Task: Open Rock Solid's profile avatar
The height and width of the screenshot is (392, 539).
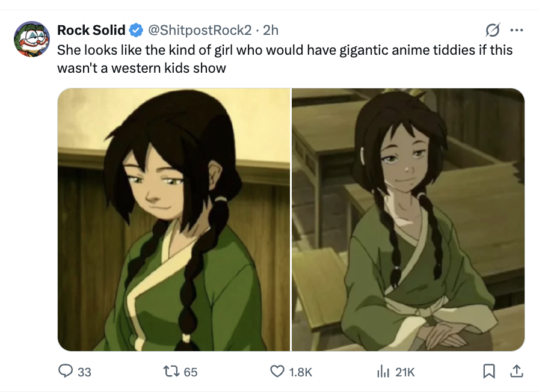Action: click(x=32, y=38)
